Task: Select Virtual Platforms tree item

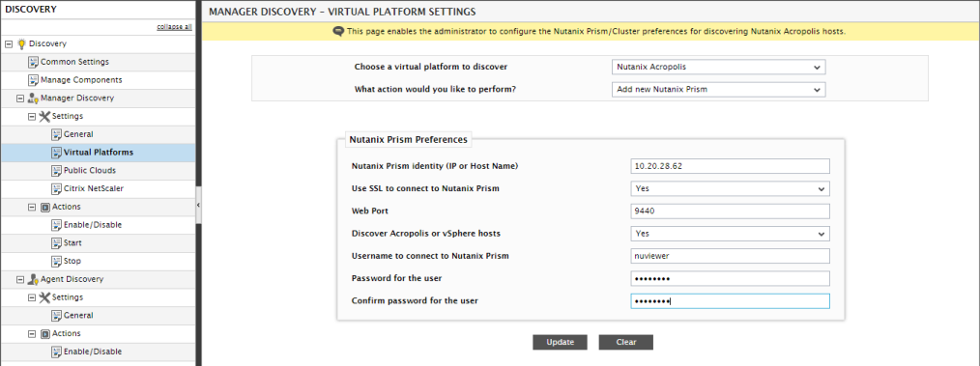Action: pos(99,153)
